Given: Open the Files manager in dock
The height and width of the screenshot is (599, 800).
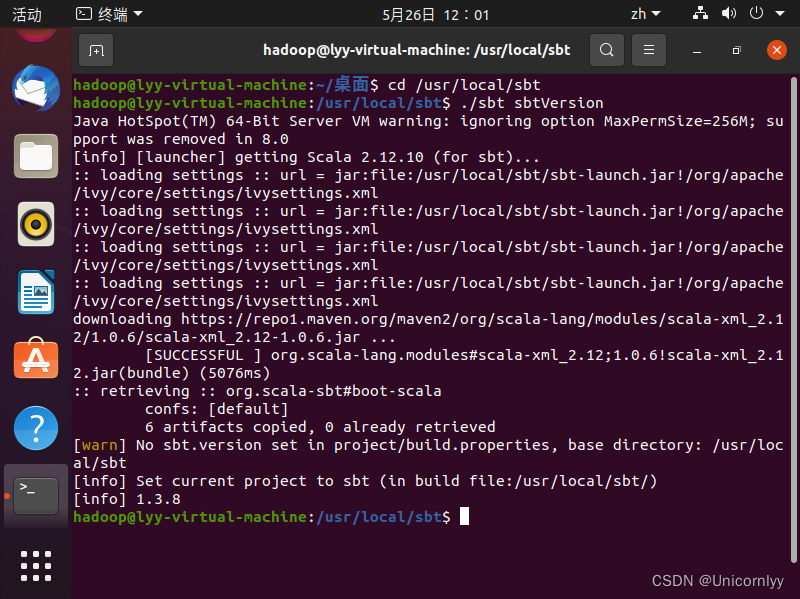Looking at the screenshot, I should 36,156.
